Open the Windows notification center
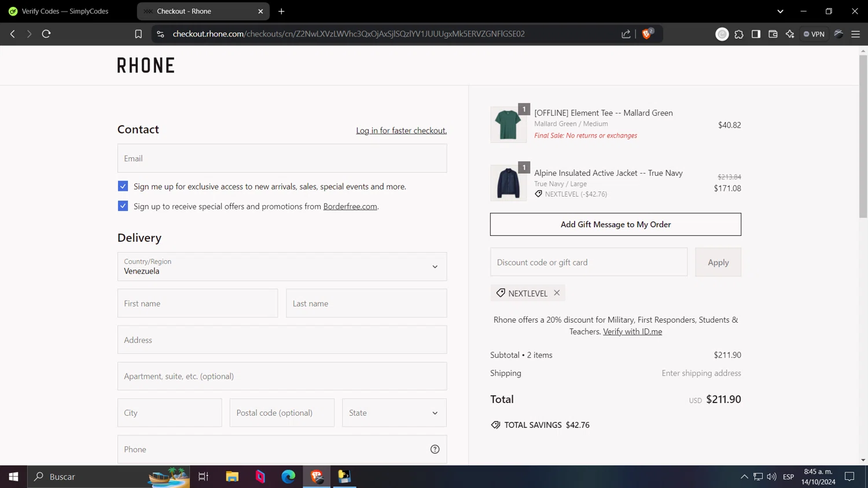The height and width of the screenshot is (488, 868). pos(849,476)
